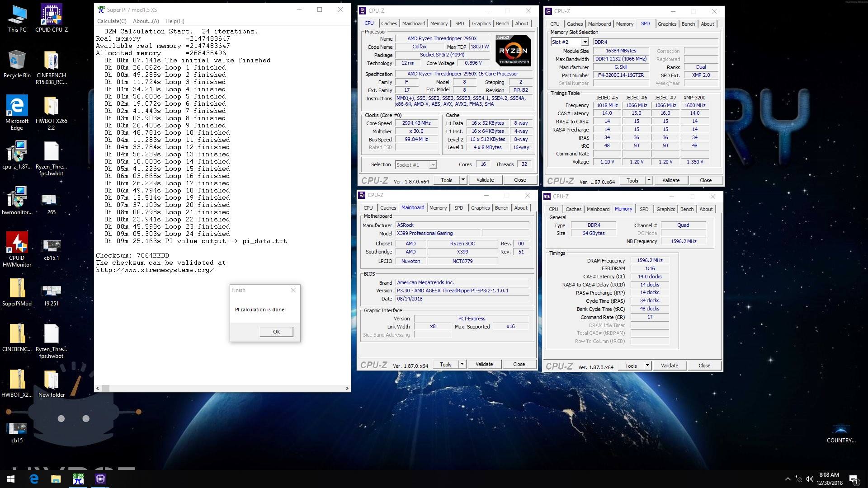Expand Tools arrow in SPD tab window
The width and height of the screenshot is (868, 488).
[x=649, y=180]
